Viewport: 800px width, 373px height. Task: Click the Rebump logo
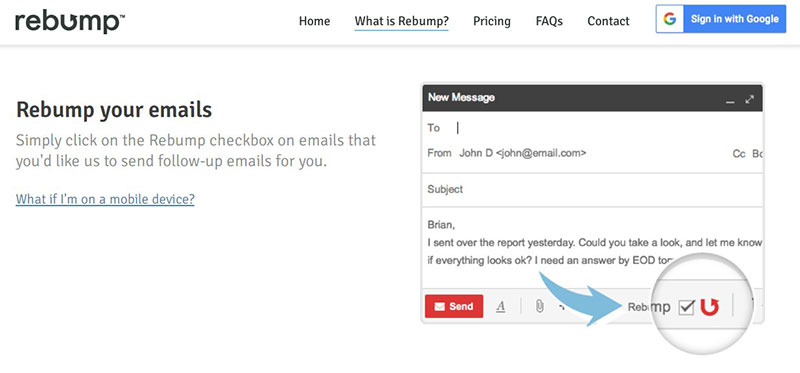pos(70,21)
